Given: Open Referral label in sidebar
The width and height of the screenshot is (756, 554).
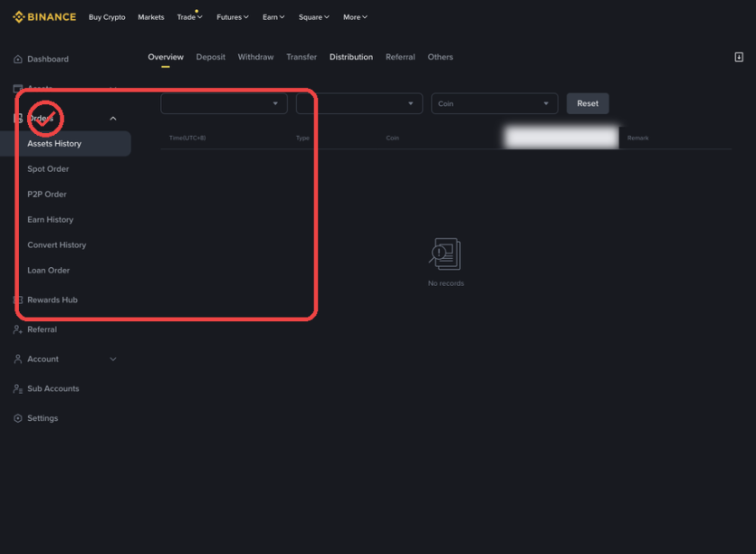Looking at the screenshot, I should tap(42, 330).
